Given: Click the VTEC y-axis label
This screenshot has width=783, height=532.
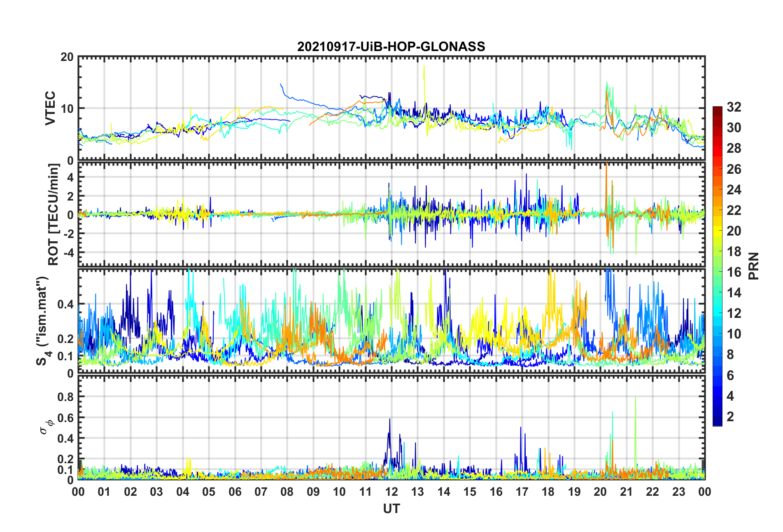Looking at the screenshot, I should pos(50,108).
